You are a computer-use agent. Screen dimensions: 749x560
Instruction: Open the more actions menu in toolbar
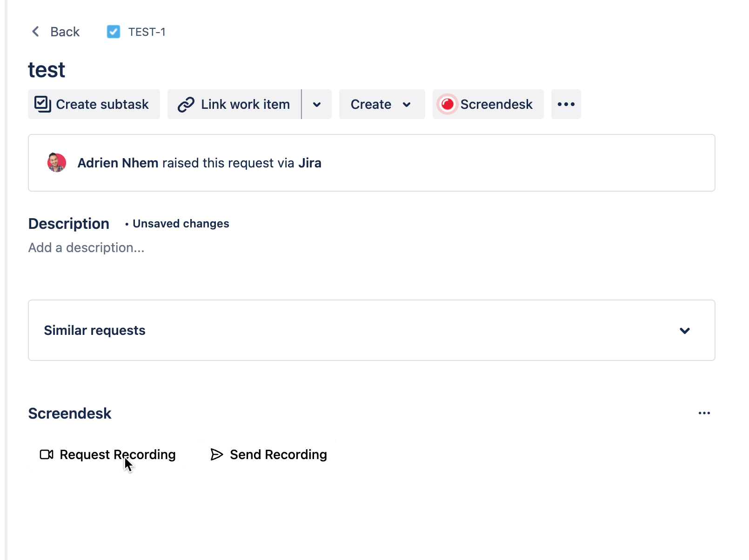tap(566, 104)
